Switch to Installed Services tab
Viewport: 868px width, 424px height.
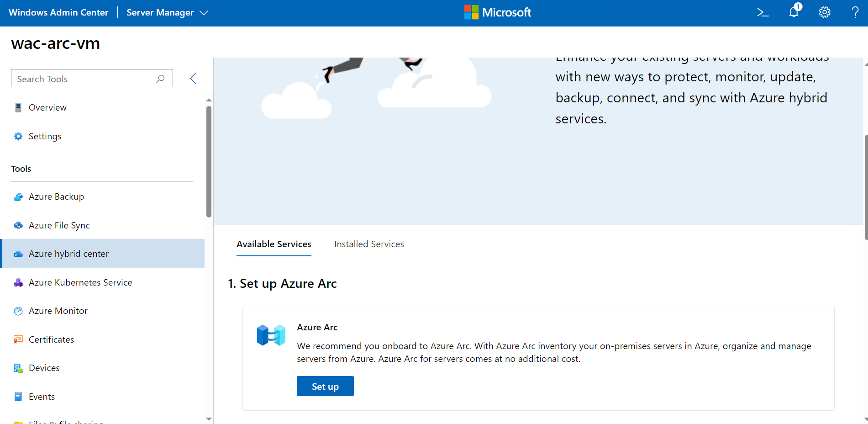click(369, 244)
